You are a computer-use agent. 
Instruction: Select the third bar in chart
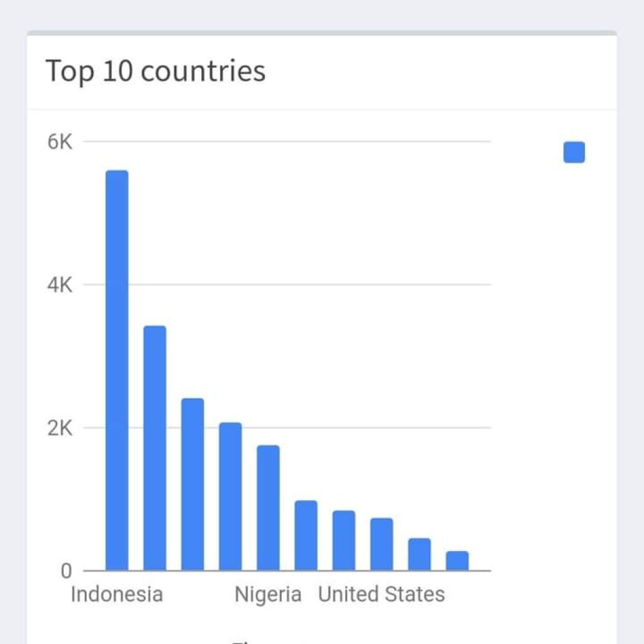[x=192, y=484]
